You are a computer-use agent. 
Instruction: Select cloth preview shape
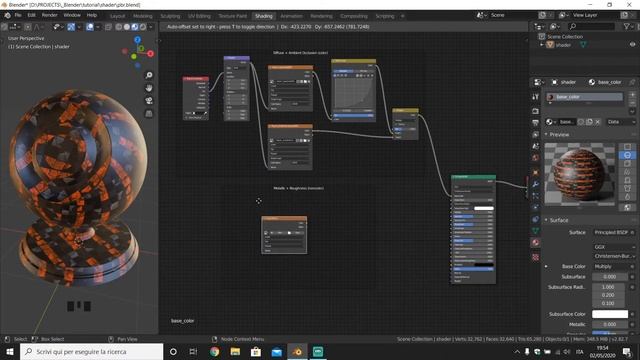tap(627, 188)
